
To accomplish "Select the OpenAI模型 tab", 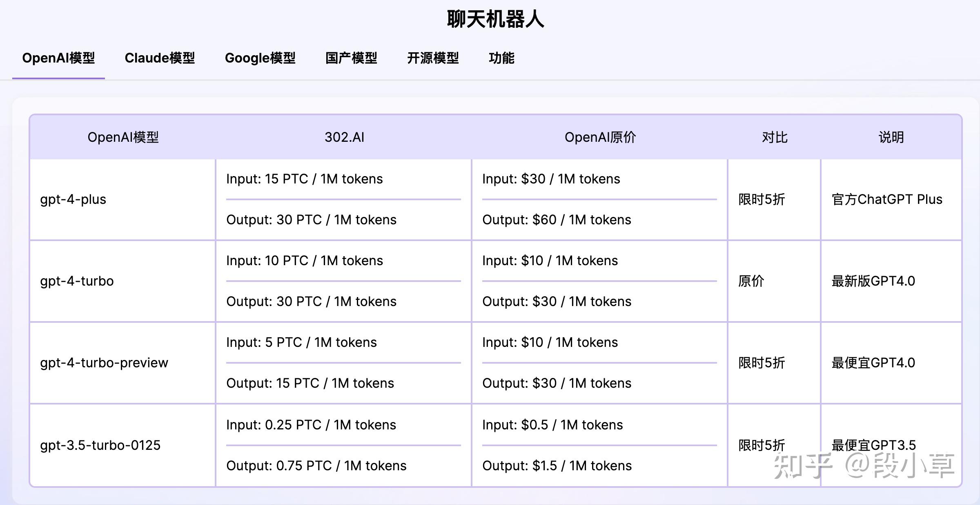I will tap(59, 58).
